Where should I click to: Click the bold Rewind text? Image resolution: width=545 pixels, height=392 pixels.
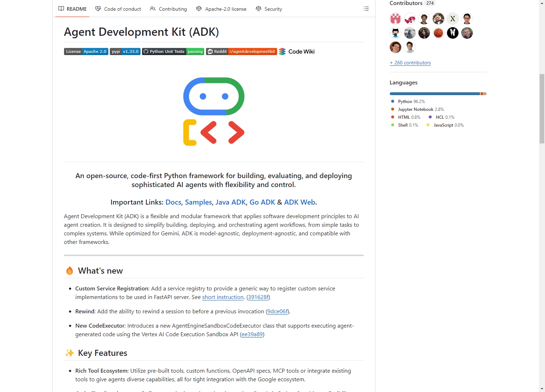coord(85,312)
